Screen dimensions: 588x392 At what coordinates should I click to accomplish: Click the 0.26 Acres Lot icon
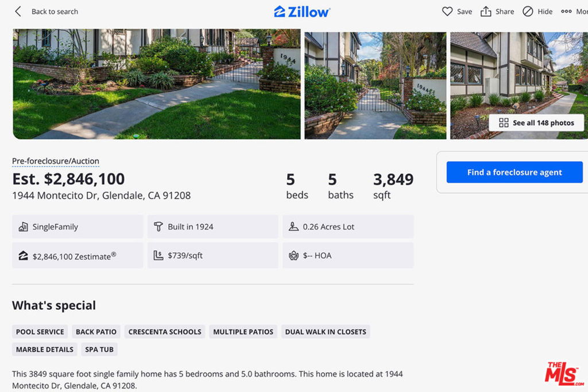click(293, 226)
